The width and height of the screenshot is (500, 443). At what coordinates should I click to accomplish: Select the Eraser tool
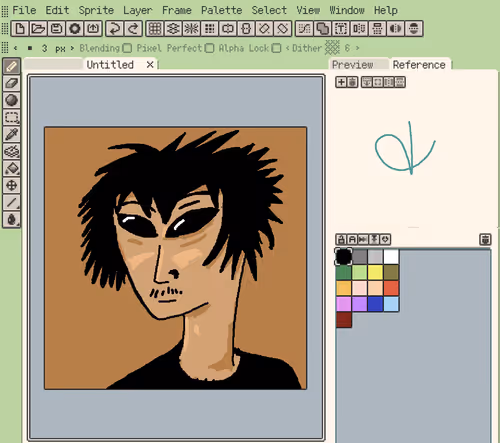click(12, 83)
